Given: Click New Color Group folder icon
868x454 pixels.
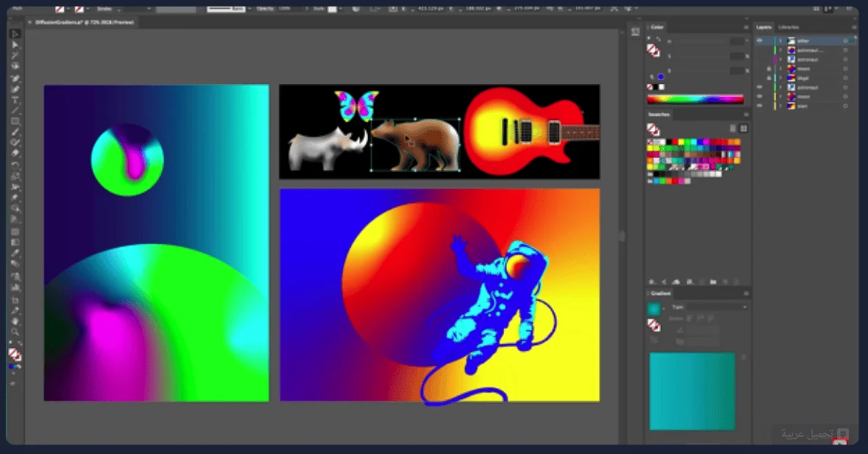Looking at the screenshot, I should pos(713,281).
